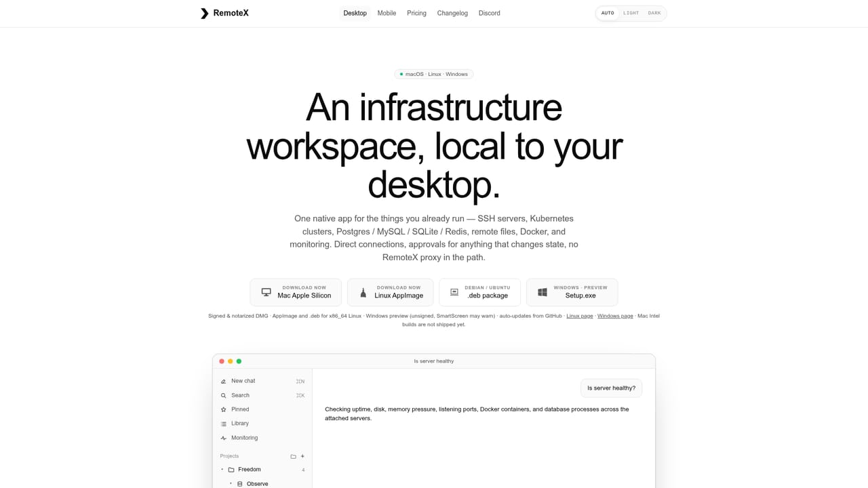868x488 pixels.
Task: Open the Discord link in navigation
Action: tap(490, 13)
